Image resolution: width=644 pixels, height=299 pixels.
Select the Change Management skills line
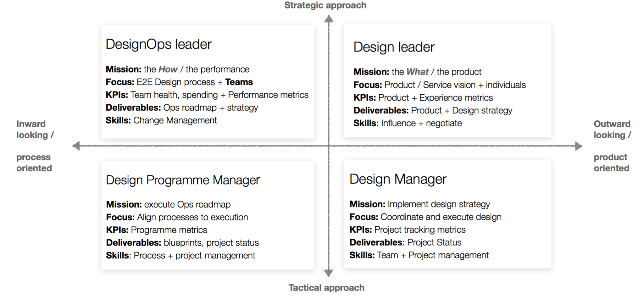[x=161, y=120]
